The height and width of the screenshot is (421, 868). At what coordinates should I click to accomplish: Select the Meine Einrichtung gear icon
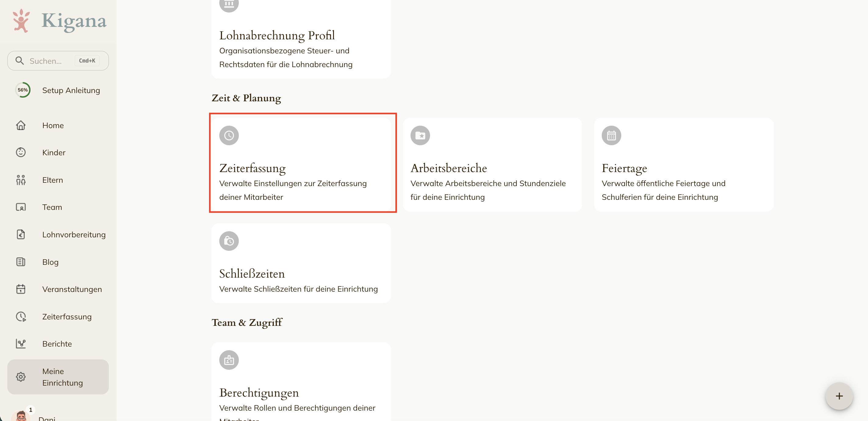pos(21,377)
